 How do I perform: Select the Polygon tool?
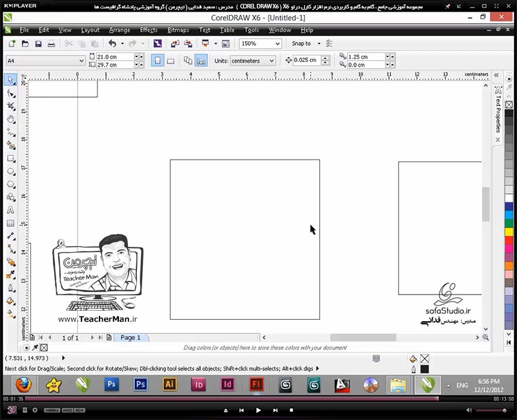pyautogui.click(x=10, y=184)
